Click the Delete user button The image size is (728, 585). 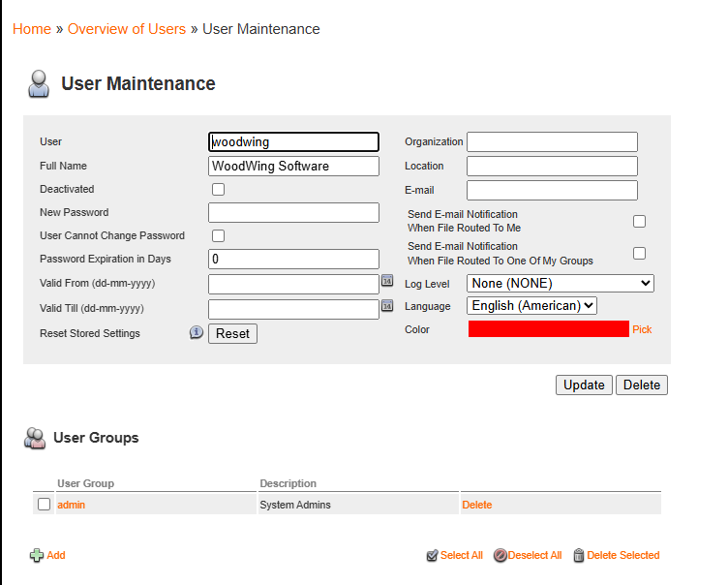(642, 385)
